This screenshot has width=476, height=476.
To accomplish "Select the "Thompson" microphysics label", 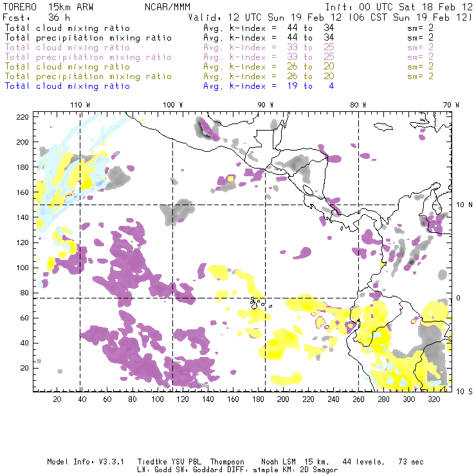I will point(227,462).
